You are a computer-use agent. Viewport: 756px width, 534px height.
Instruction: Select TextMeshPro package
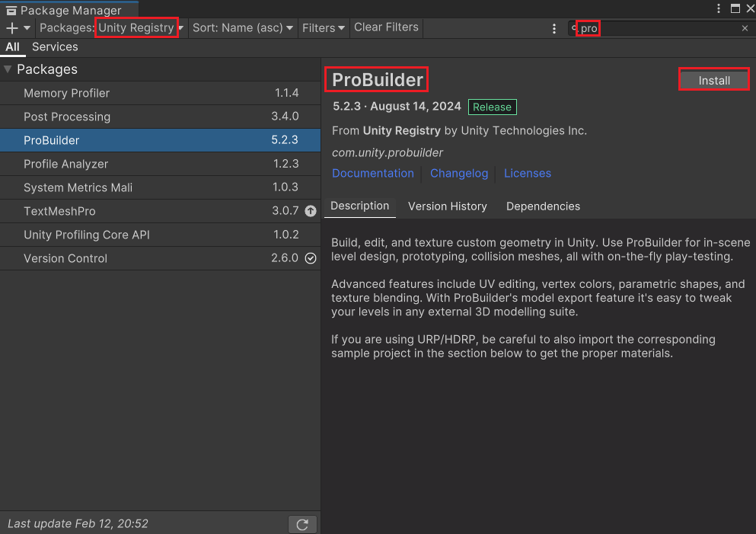click(x=160, y=211)
